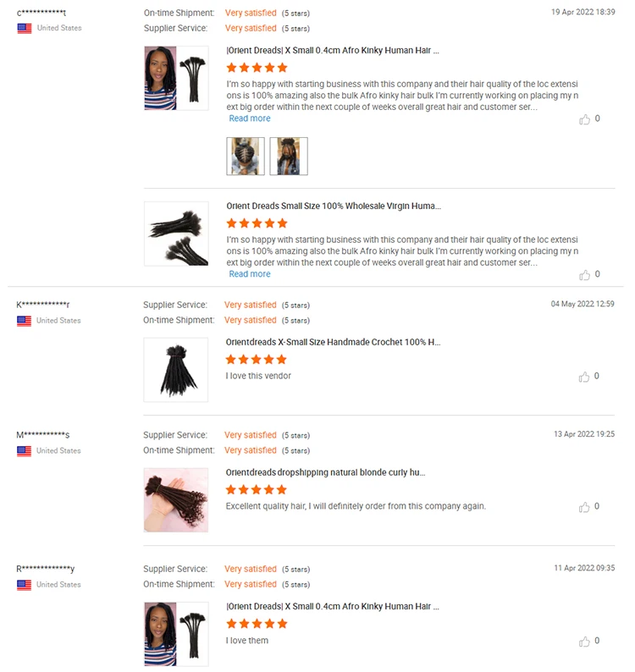Click the X-Small crochet dreads product image
The width and height of the screenshot is (635, 672).
176,370
